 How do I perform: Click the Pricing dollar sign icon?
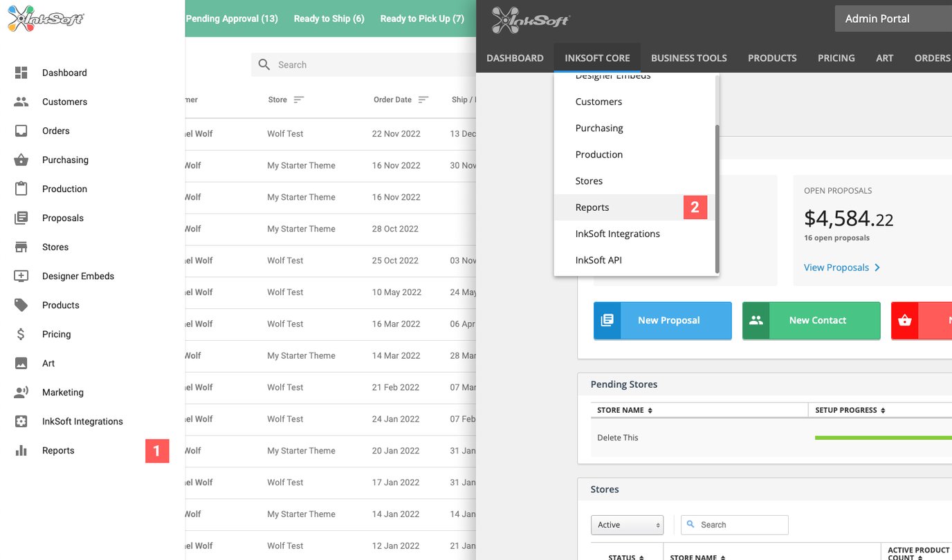[21, 334]
